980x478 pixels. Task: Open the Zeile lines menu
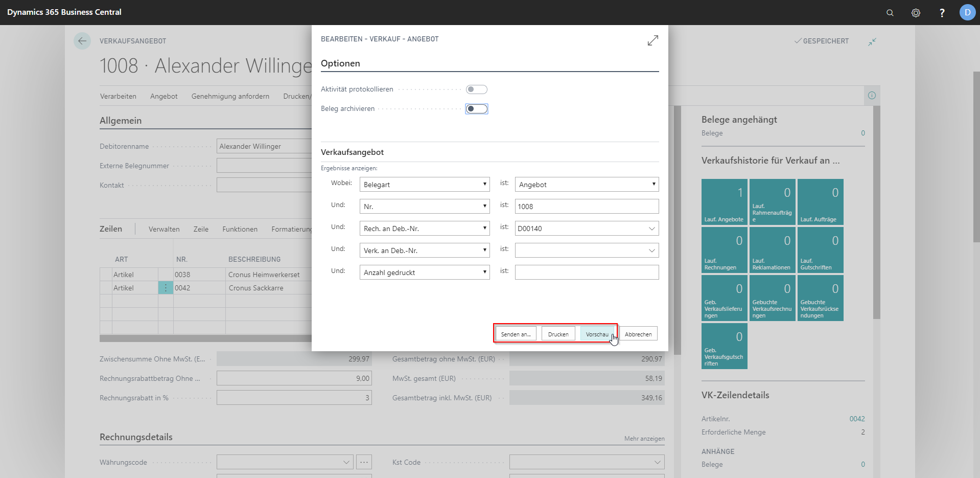pos(201,229)
